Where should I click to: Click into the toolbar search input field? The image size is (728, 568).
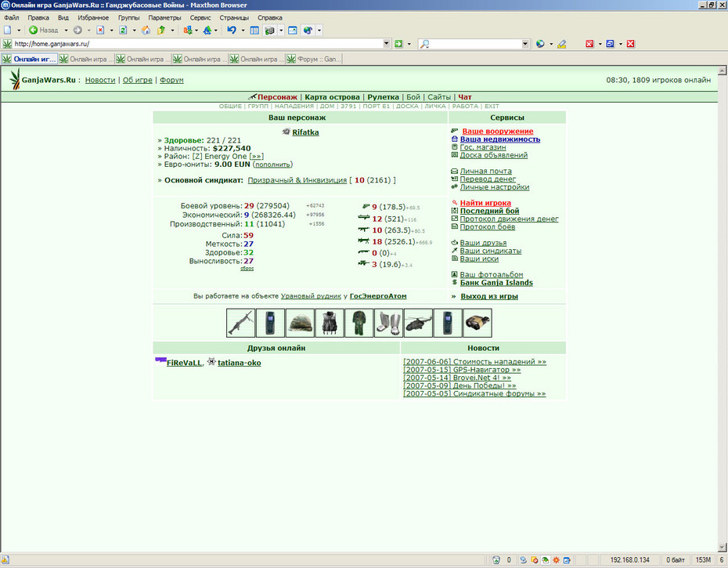475,44
